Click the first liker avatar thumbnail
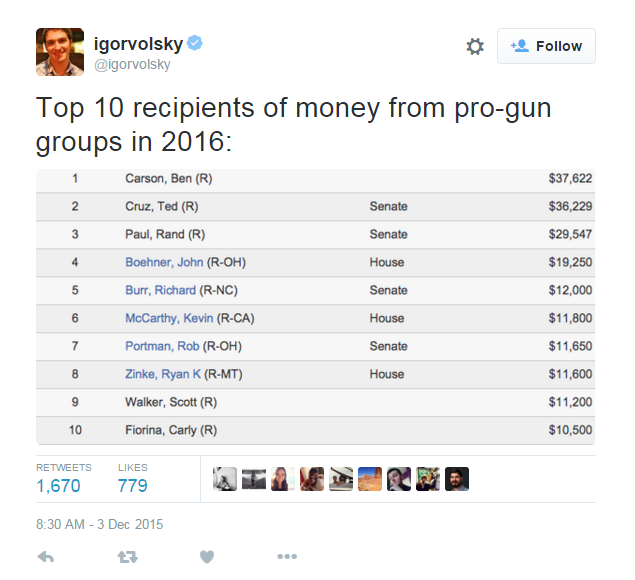Screen dimensions: 635x580 (225, 479)
